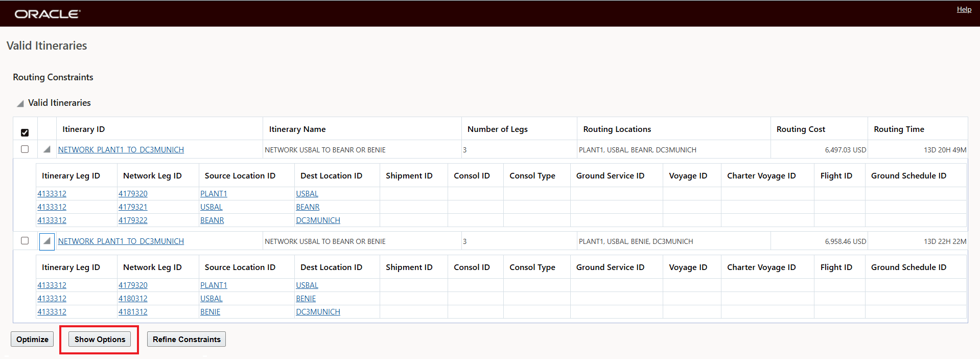Open the BENIE source location link
Screen dimensions: 980x359
point(210,312)
